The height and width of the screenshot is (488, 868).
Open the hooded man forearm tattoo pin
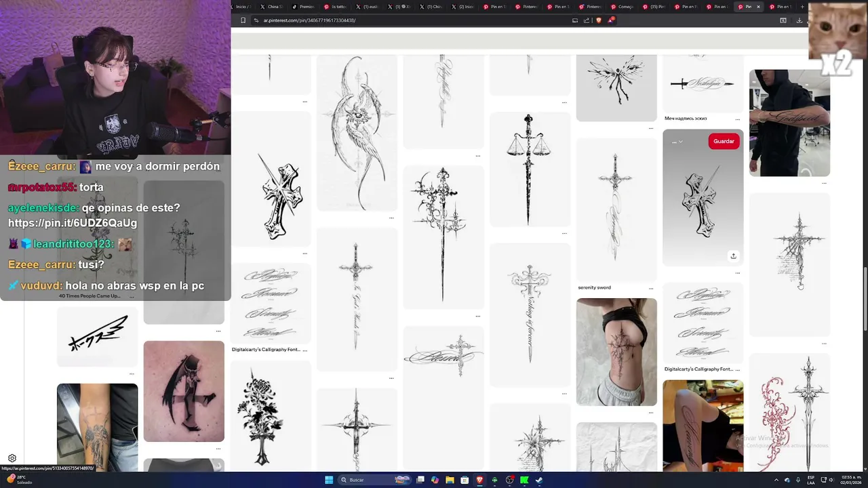(789, 123)
